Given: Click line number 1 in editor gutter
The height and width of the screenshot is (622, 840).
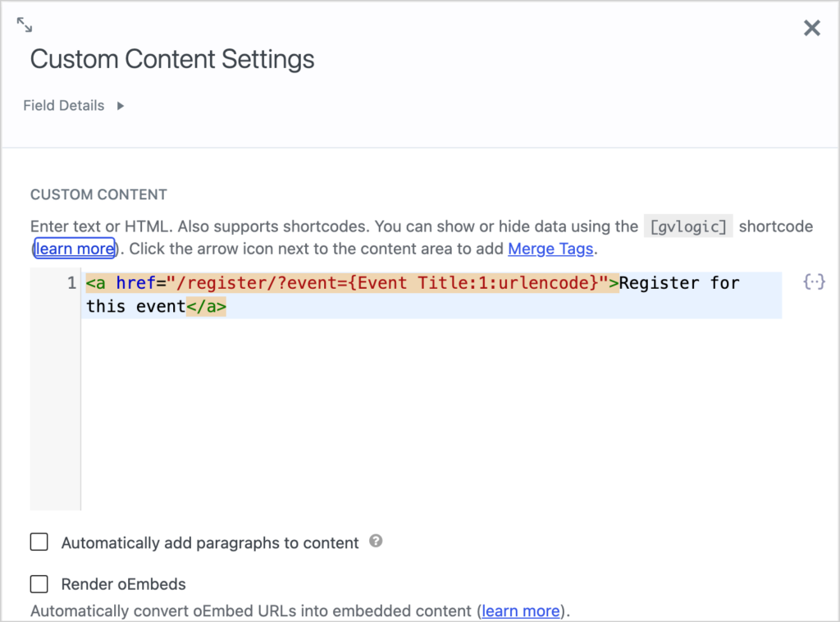Looking at the screenshot, I should 72,282.
